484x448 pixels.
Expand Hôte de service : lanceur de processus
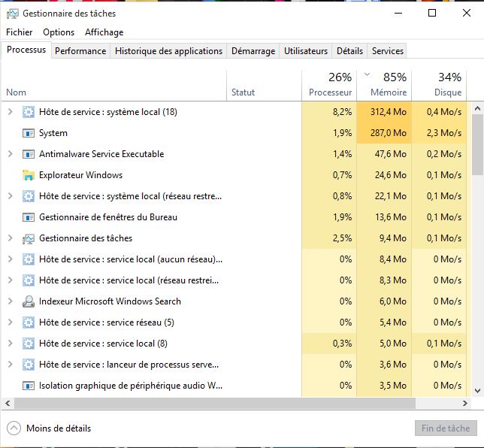[11, 364]
